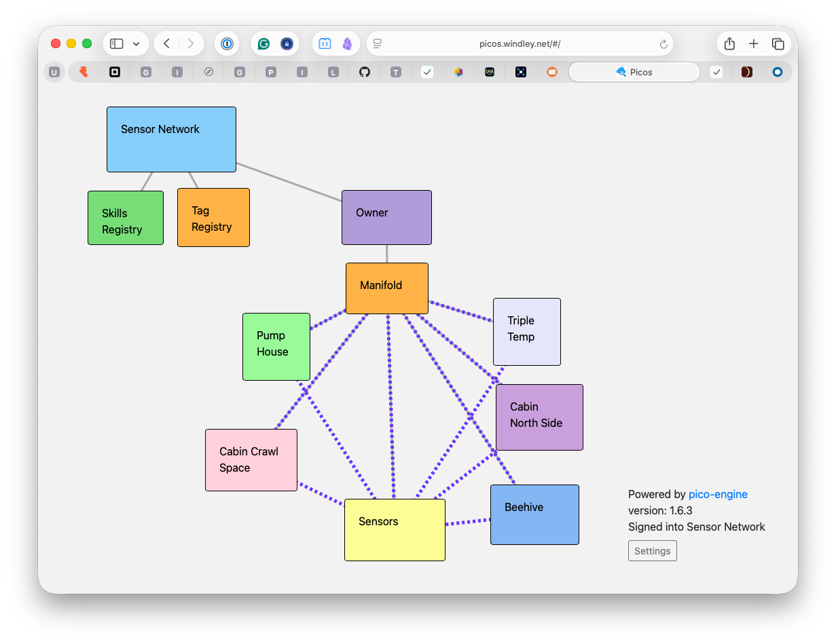Toggle the Safari sidebar button
The width and height of the screenshot is (836, 644).
tap(117, 43)
